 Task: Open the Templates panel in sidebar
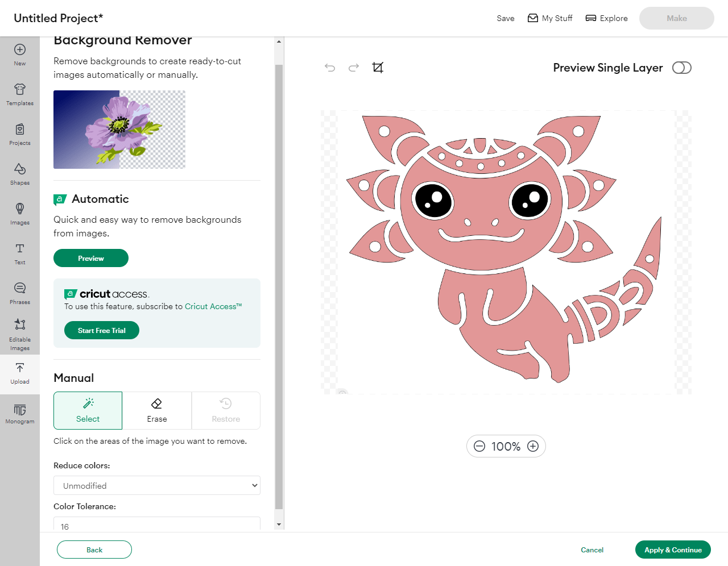click(x=20, y=94)
